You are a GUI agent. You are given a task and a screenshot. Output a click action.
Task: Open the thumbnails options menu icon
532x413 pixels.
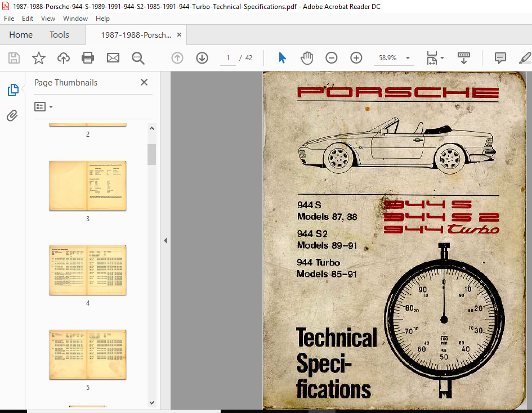(x=43, y=107)
